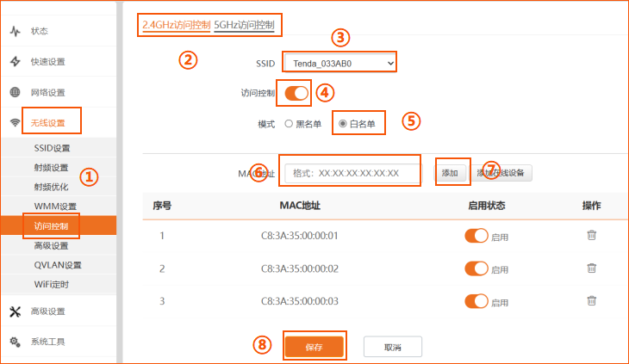Switch to the 5GHz访问控制 tab
This screenshot has width=629, height=364.
(x=245, y=25)
